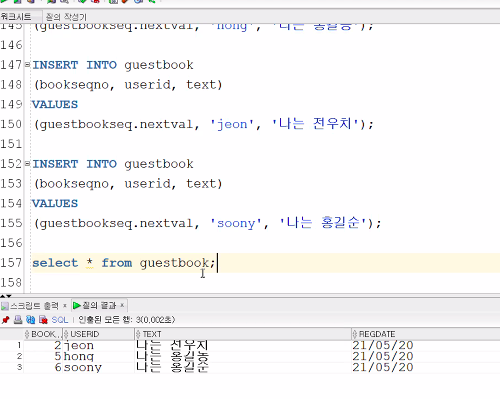500x399 pixels.
Task: Click the 'select' keyword on line 157
Action: tap(55, 263)
